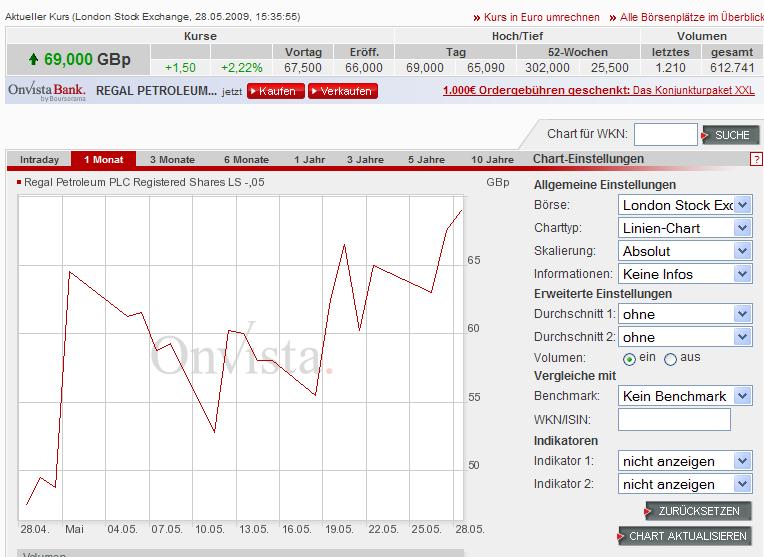
Task: Expand the Indikator 2 dropdown
Action: pos(685,484)
